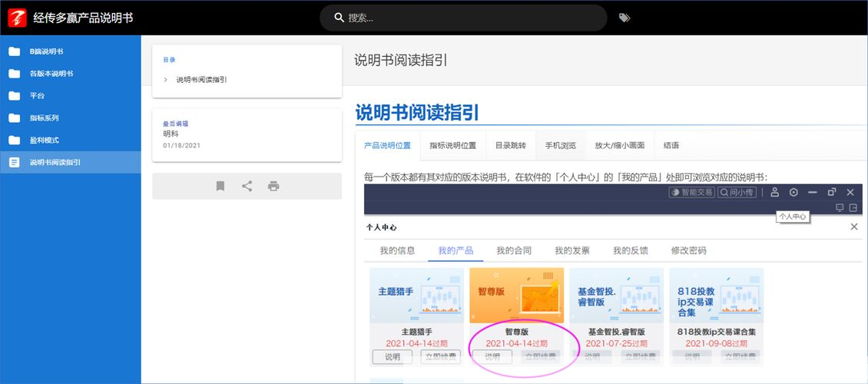This screenshot has width=868, height=384.
Task: Click 说明 button under 主题猎手
Action: 393,357
